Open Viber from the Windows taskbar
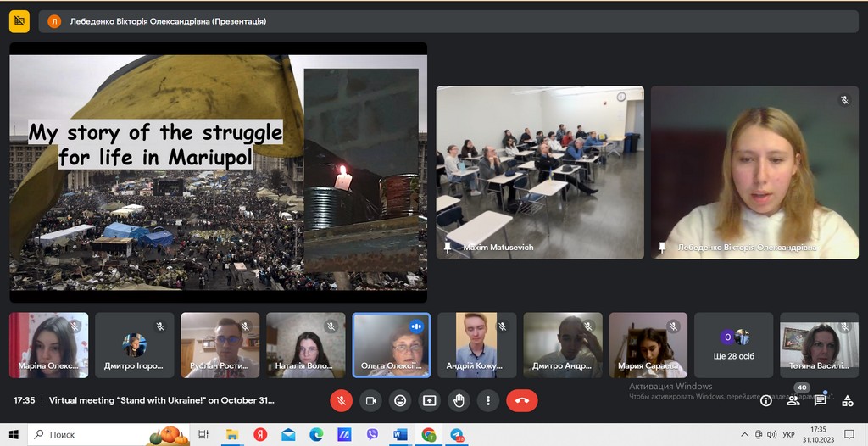 [372, 434]
